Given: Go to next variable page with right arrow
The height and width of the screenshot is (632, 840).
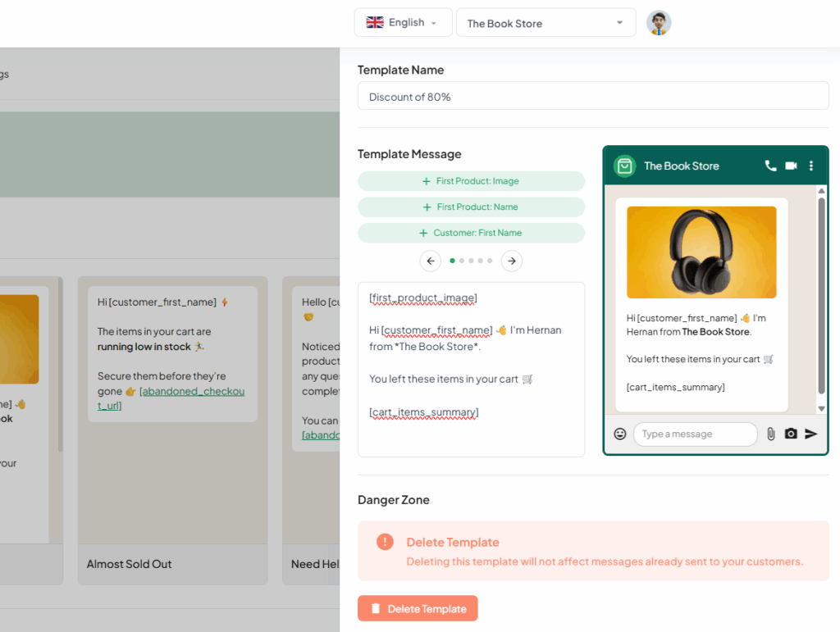Looking at the screenshot, I should (512, 261).
